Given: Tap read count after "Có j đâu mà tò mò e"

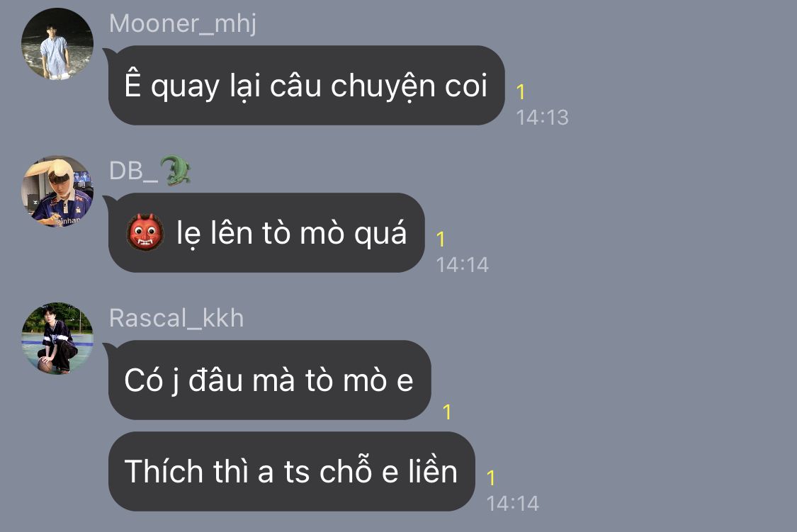Looking at the screenshot, I should click(447, 412).
